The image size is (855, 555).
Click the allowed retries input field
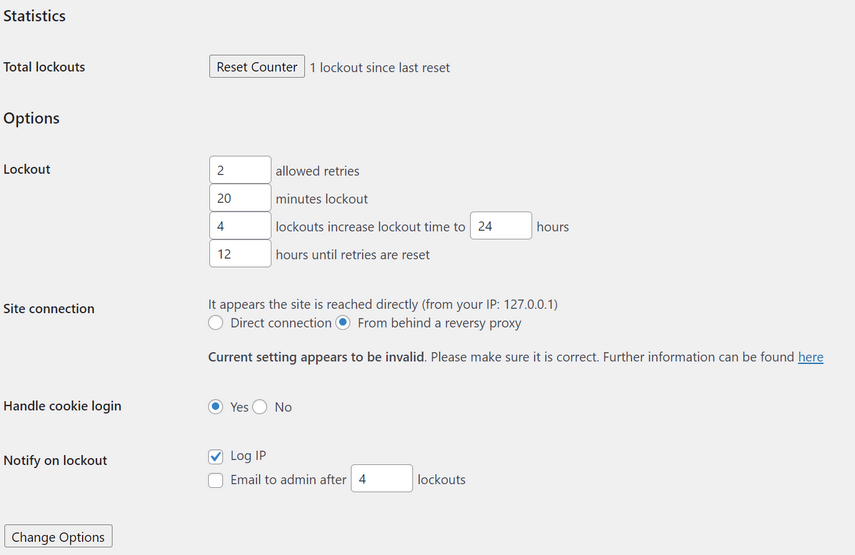[x=240, y=170]
